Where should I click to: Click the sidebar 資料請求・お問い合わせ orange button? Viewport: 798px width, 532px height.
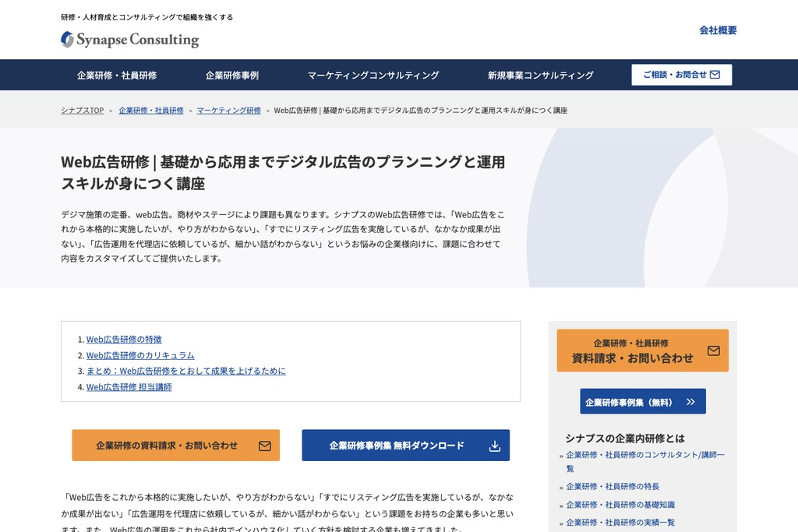[x=642, y=351]
